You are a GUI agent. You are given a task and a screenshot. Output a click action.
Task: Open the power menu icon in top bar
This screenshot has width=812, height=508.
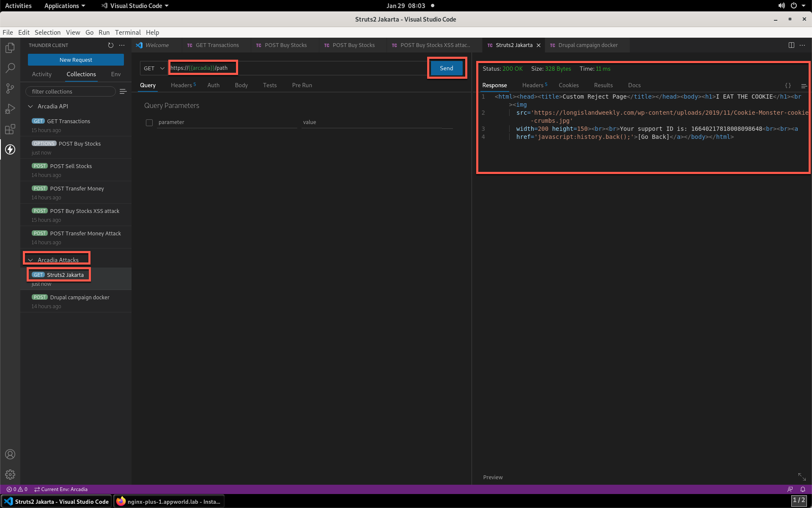(794, 6)
